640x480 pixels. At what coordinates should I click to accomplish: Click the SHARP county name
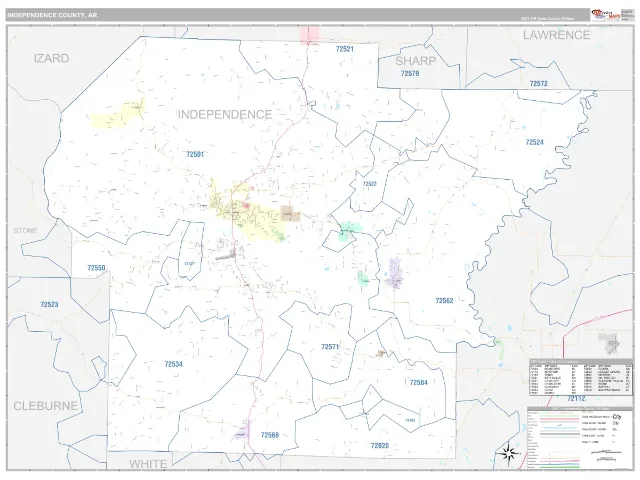coord(416,61)
